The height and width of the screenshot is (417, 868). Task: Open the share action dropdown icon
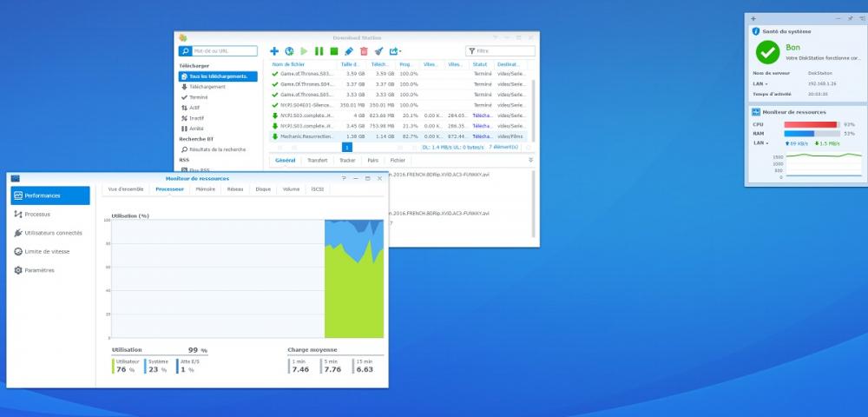pyautogui.click(x=395, y=51)
